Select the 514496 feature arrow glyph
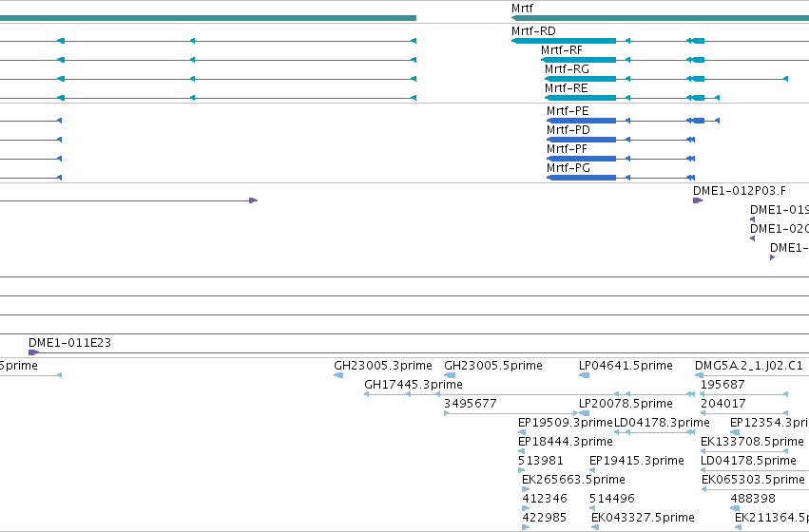 (x=592, y=509)
